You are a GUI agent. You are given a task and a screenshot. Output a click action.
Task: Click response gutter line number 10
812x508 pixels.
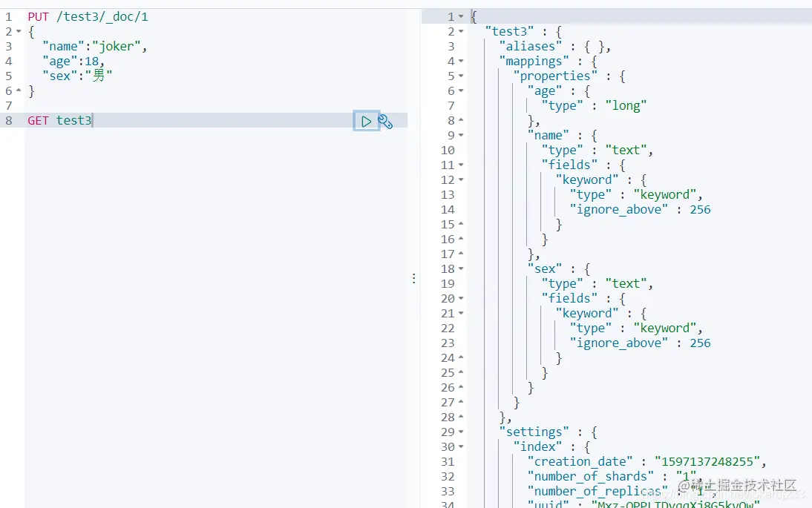448,151
